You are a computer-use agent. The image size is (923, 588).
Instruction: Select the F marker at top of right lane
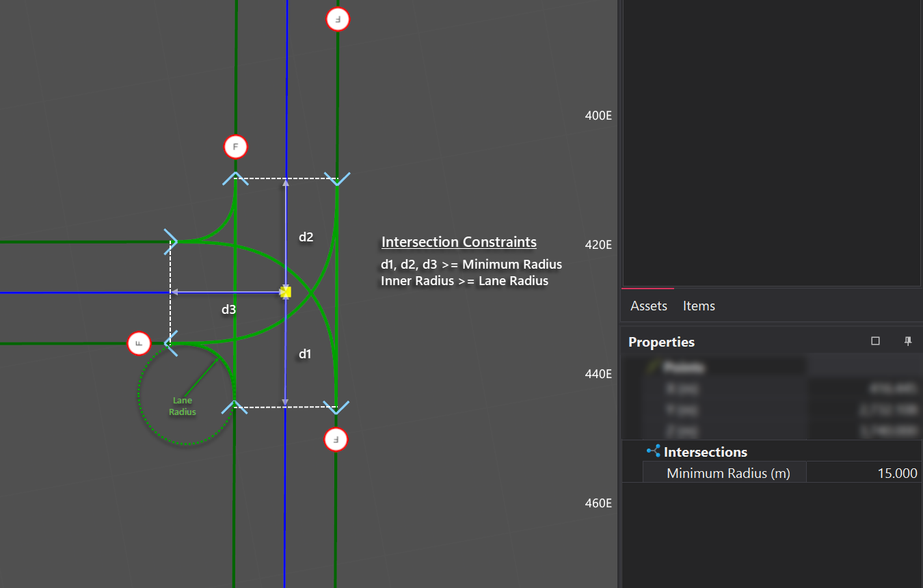337,19
